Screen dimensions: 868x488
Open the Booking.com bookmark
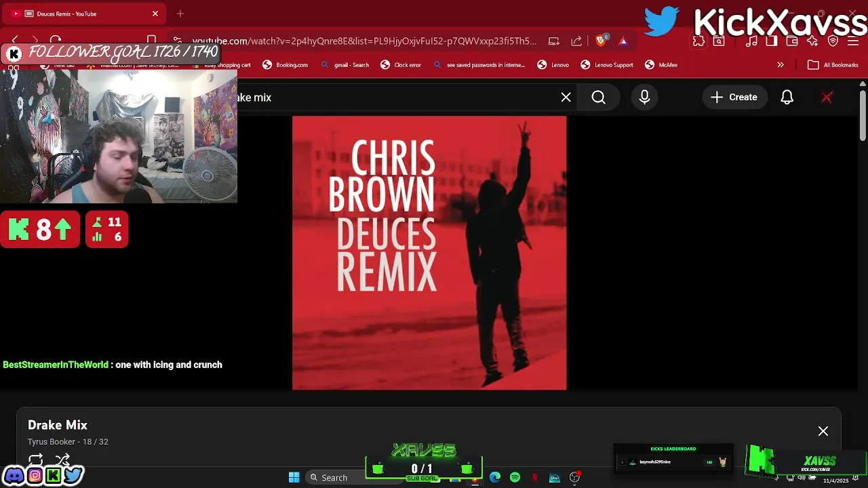tap(285, 65)
